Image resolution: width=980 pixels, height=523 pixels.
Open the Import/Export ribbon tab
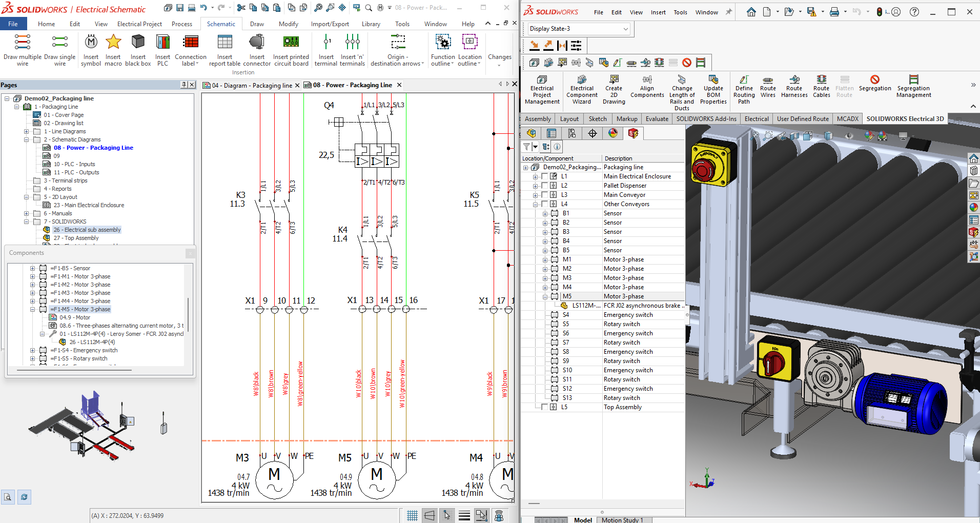330,24
